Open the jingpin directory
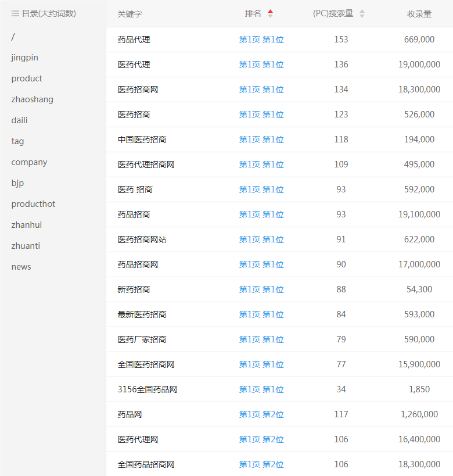The image size is (453, 476). coord(25,58)
